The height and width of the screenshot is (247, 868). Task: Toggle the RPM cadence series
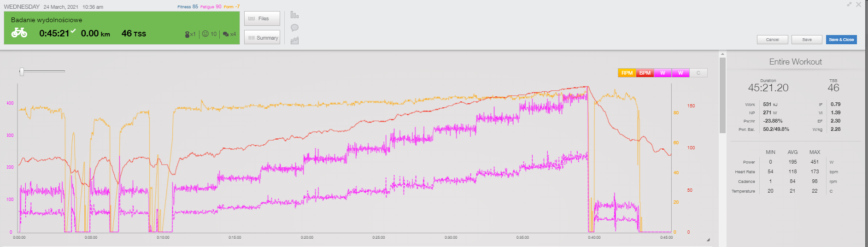(x=627, y=73)
